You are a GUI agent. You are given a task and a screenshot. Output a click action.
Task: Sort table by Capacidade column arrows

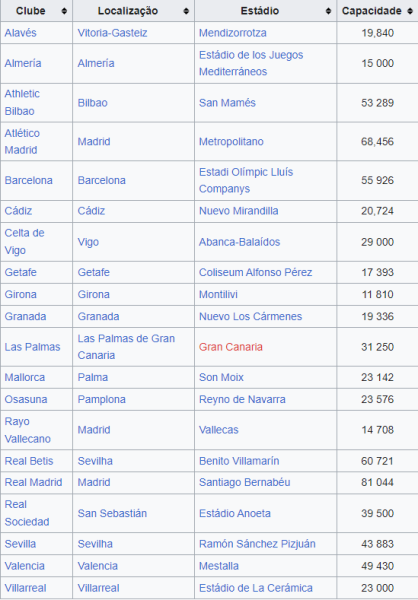(x=410, y=11)
